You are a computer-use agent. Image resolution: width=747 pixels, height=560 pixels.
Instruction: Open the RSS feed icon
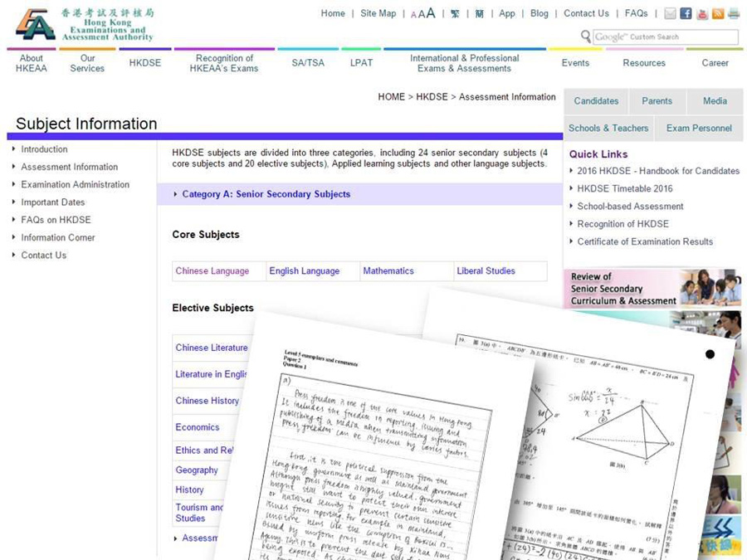(x=718, y=13)
